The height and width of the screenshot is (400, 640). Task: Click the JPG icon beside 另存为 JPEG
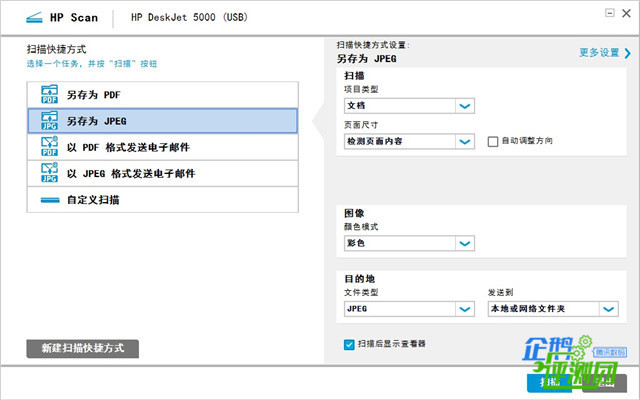[x=49, y=121]
